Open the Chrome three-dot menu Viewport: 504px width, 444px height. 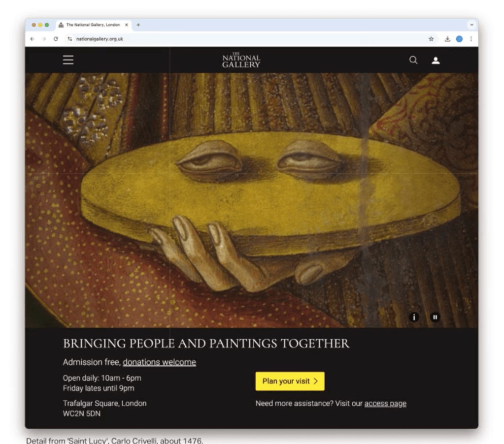click(471, 39)
